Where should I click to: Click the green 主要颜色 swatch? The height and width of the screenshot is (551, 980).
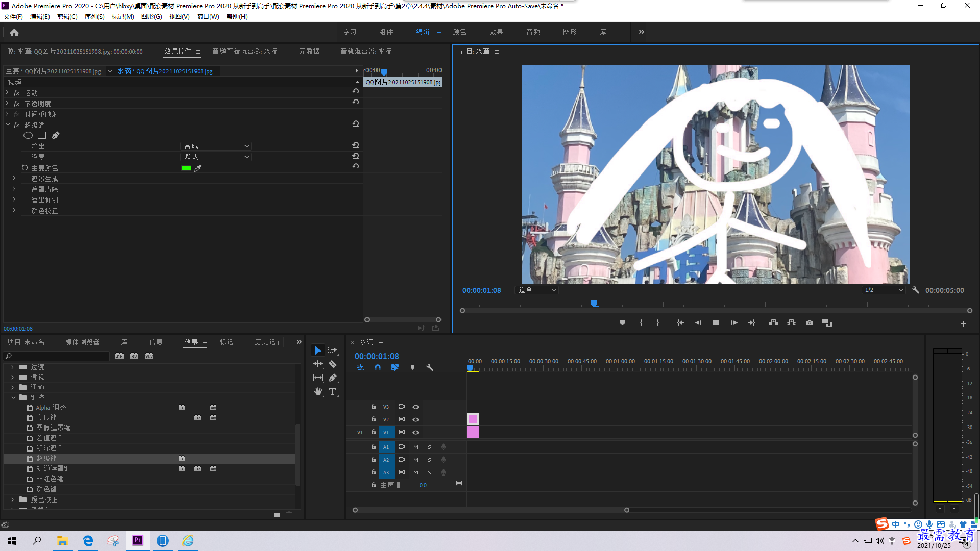click(x=186, y=168)
